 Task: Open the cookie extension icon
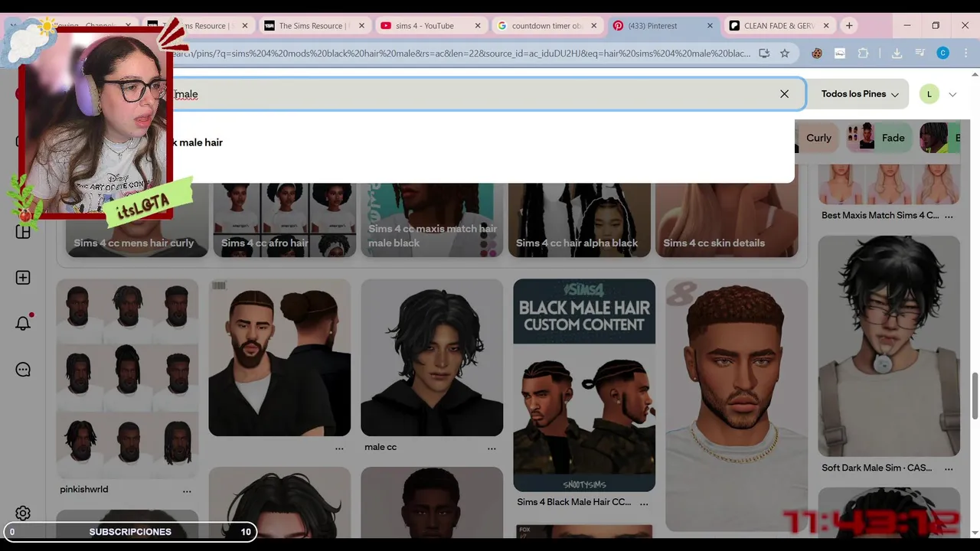(817, 53)
